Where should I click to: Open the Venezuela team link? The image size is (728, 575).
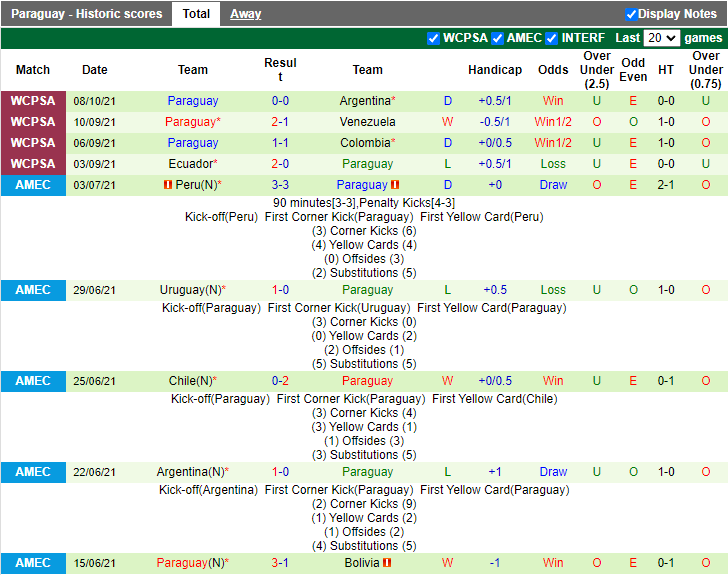367,122
